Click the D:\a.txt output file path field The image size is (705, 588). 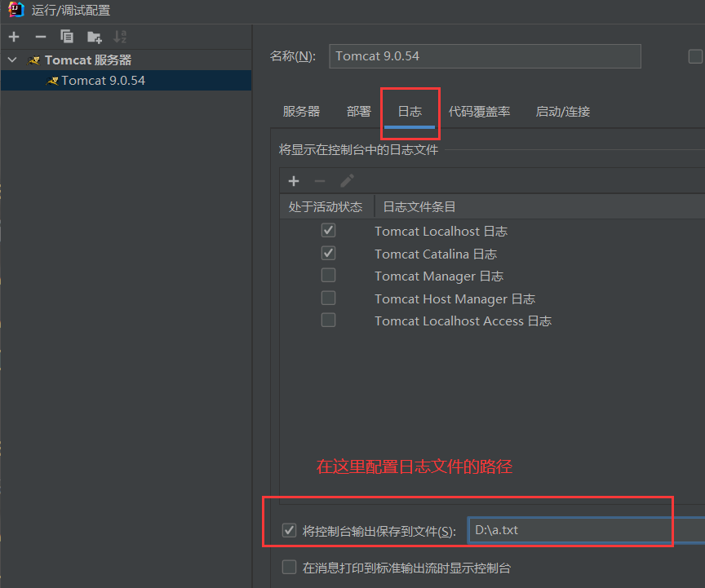coord(587,530)
